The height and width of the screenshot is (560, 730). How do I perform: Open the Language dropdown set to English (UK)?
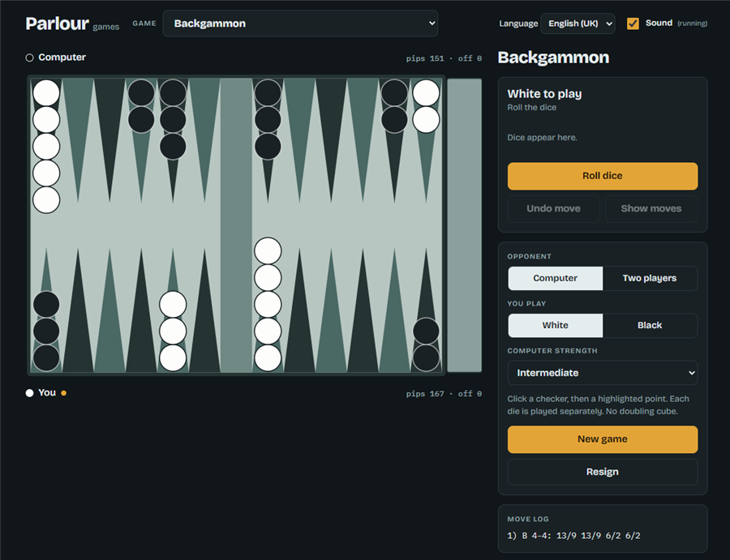578,24
